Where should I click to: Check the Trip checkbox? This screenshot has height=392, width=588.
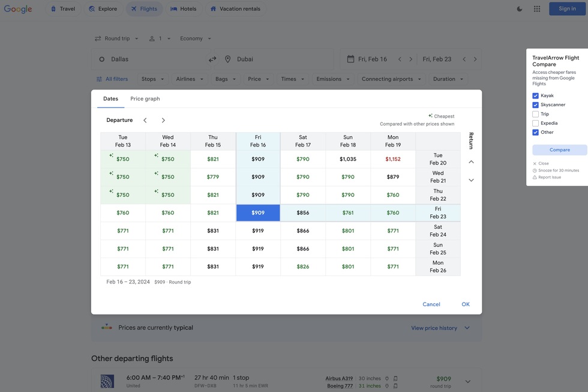tap(535, 114)
